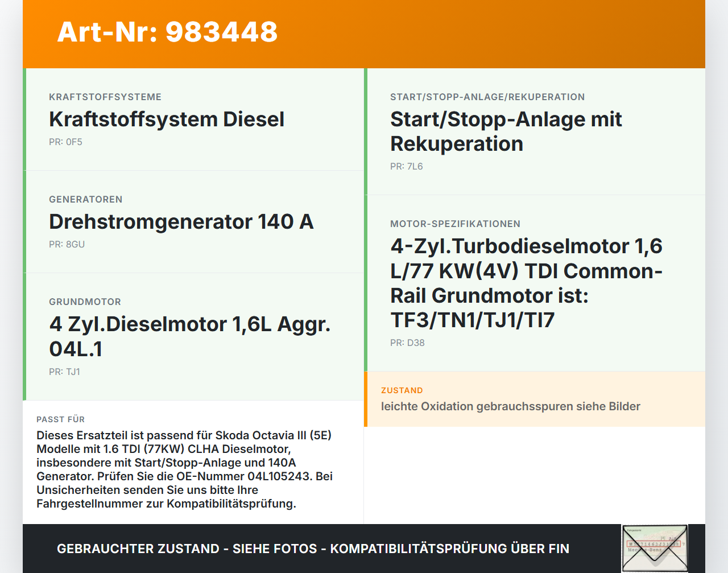Select the PR: 8GU code
The image size is (728, 573).
(x=67, y=244)
